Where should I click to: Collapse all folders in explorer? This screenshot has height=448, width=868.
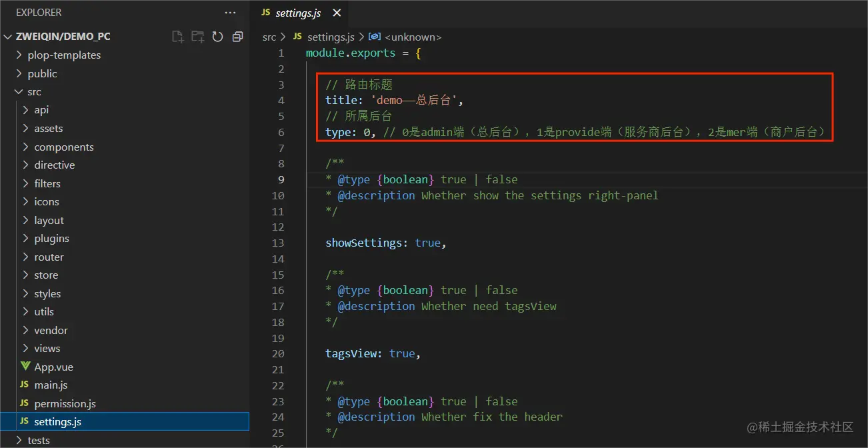point(237,37)
